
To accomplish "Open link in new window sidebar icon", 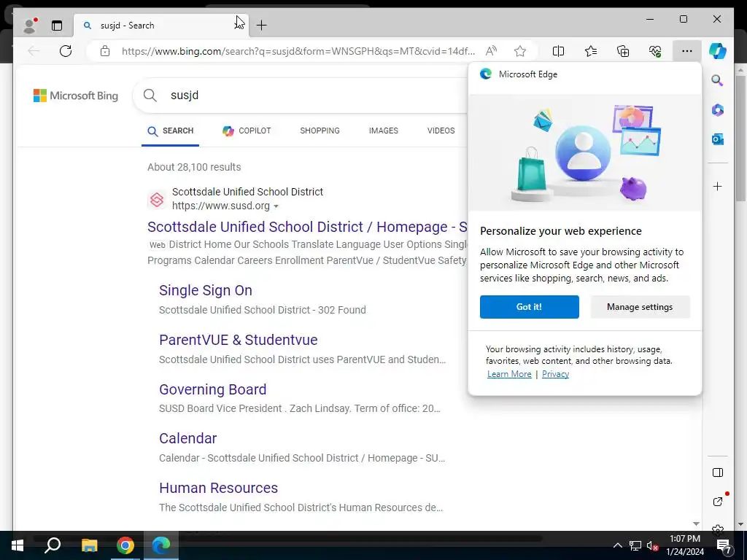I will [x=718, y=502].
